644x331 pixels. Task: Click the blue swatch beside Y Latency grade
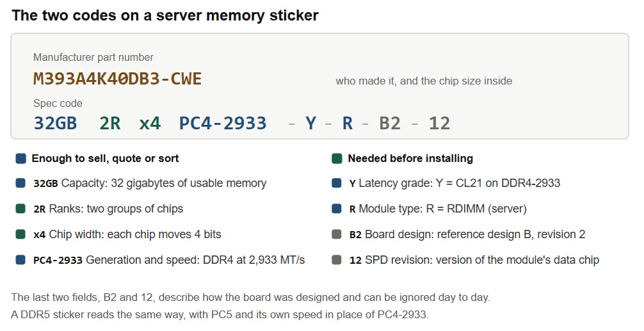pos(337,183)
